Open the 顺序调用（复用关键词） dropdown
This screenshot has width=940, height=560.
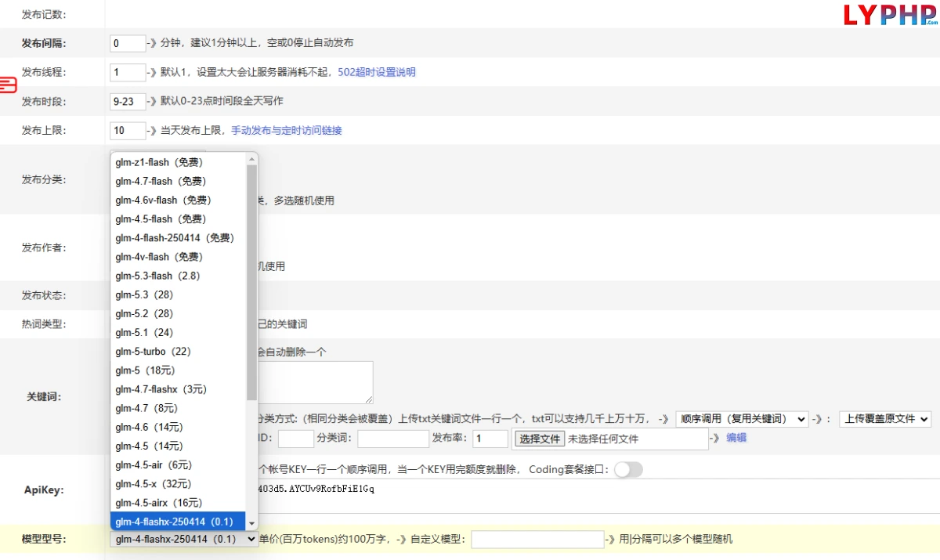(742, 419)
